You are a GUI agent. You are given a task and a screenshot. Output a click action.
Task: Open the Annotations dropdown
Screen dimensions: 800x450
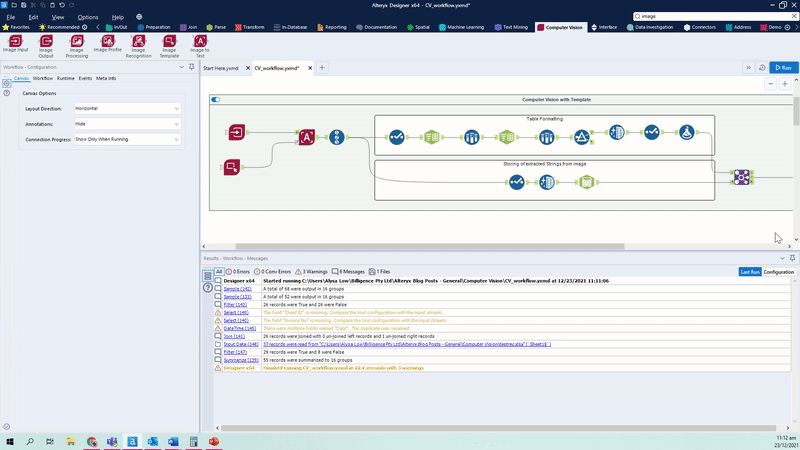128,124
